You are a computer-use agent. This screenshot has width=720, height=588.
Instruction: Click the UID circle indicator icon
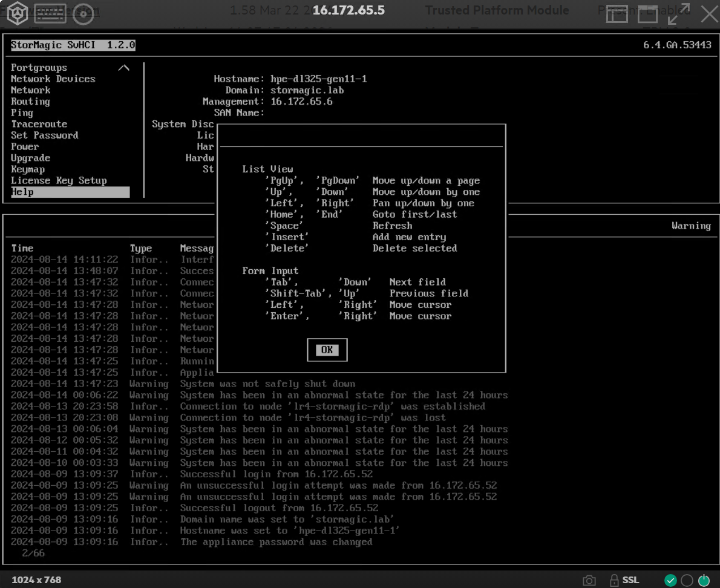[x=687, y=580]
